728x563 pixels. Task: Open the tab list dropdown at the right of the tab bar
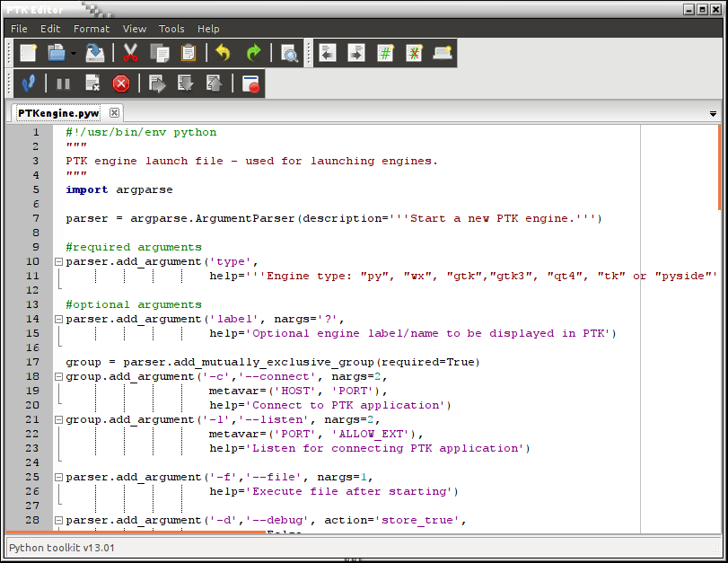[713, 114]
